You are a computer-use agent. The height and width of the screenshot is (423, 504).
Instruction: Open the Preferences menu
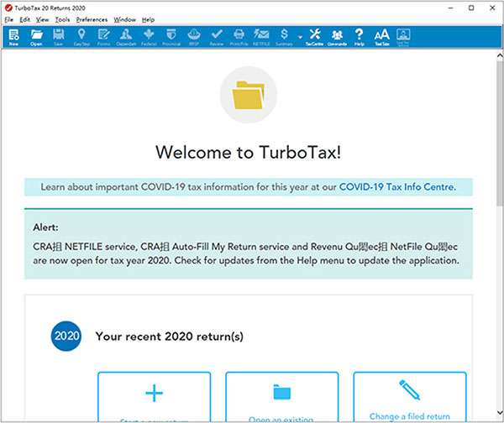click(92, 20)
